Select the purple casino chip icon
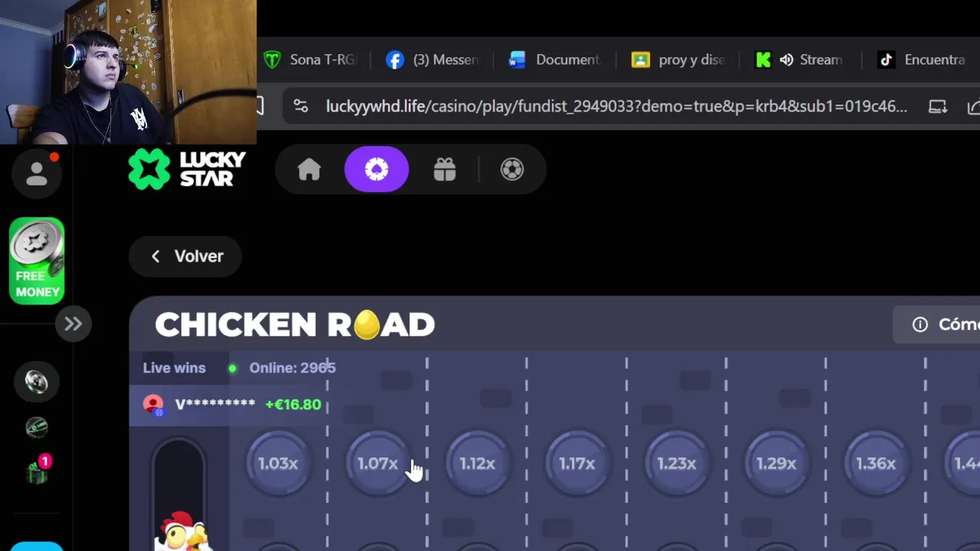Viewport: 980px width, 551px height. (377, 169)
